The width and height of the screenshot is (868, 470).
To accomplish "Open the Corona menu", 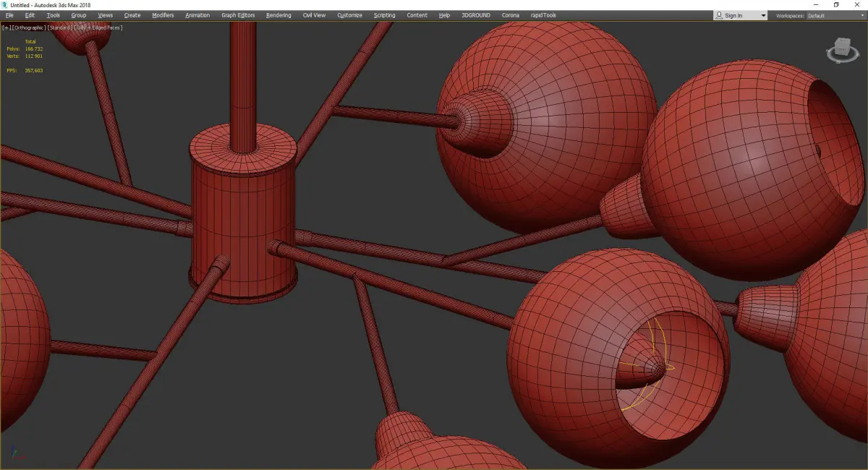I will [x=511, y=15].
